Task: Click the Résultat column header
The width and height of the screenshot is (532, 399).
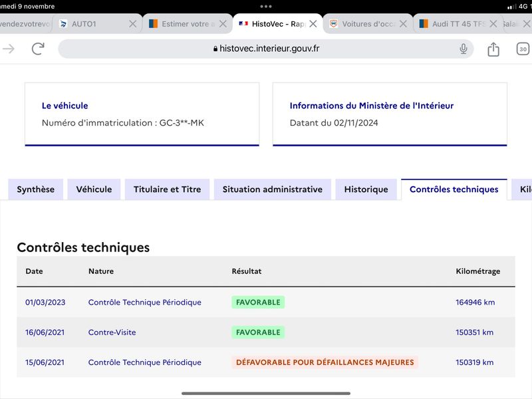Action: click(x=247, y=271)
